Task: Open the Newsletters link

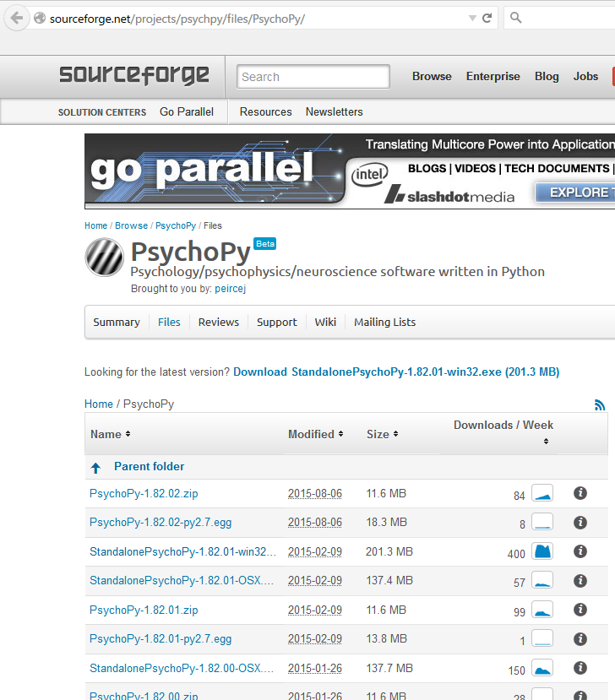Action: pyautogui.click(x=334, y=111)
